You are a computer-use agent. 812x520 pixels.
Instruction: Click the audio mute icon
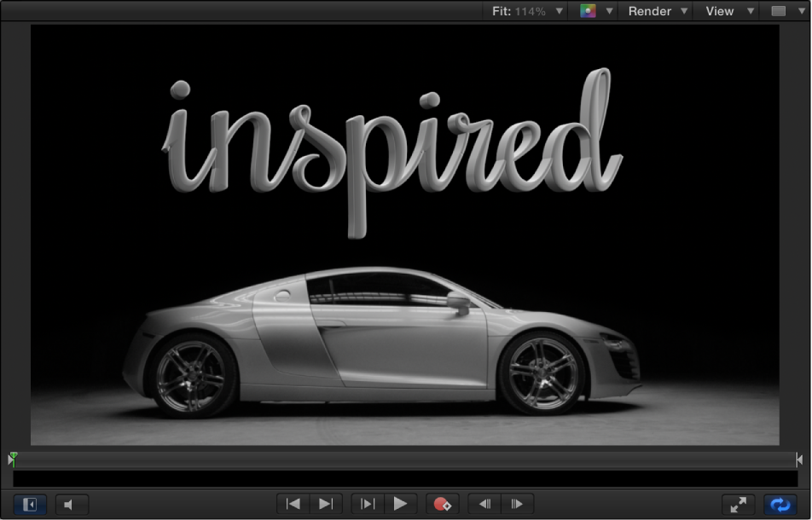pos(72,504)
